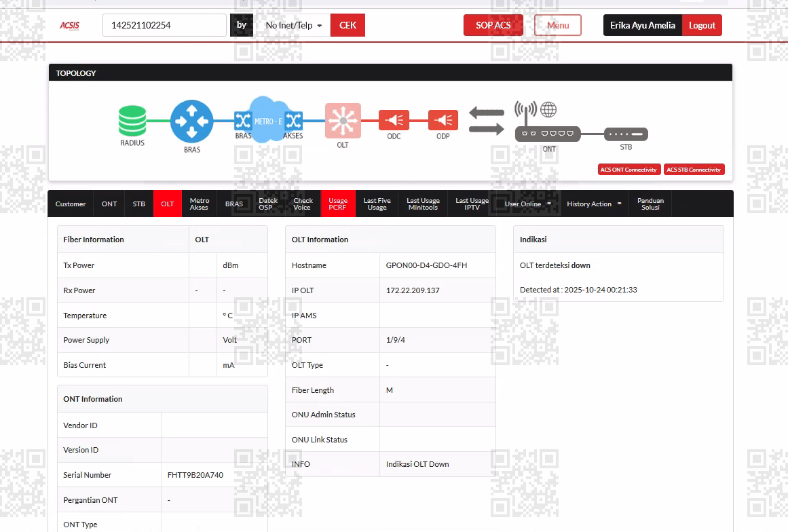Click the bidirectional arrows icon in topology
This screenshot has height=532, width=788.
(x=487, y=121)
